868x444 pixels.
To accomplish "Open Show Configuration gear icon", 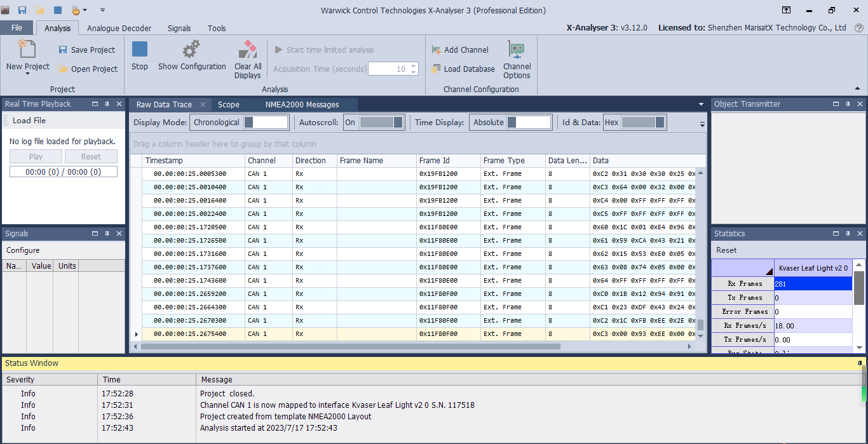I will [x=191, y=50].
